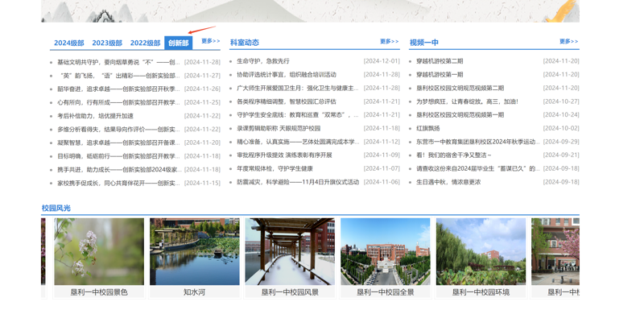
Task: Open video 垦利校区校园文明规范视频第一期
Action: [460, 115]
